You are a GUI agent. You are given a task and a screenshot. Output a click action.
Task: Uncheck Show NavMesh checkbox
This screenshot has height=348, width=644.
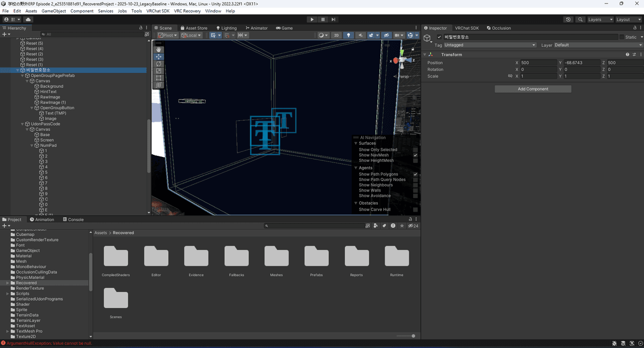click(416, 155)
